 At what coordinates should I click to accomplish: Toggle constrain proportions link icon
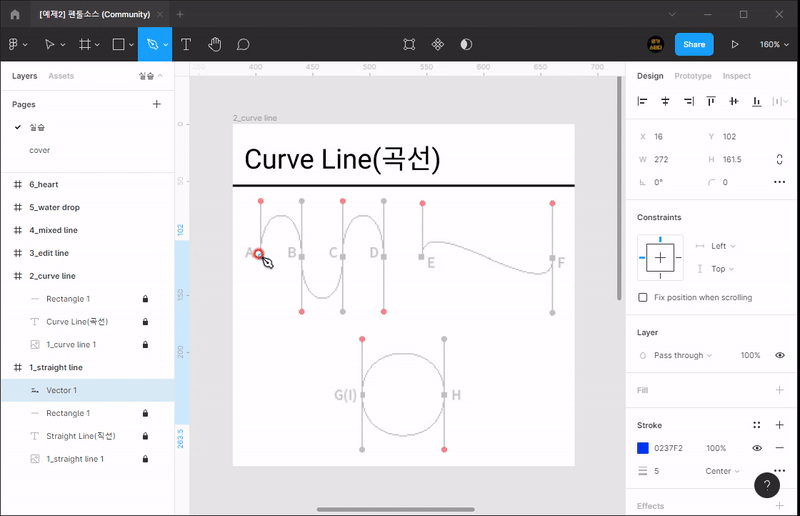[x=780, y=159]
